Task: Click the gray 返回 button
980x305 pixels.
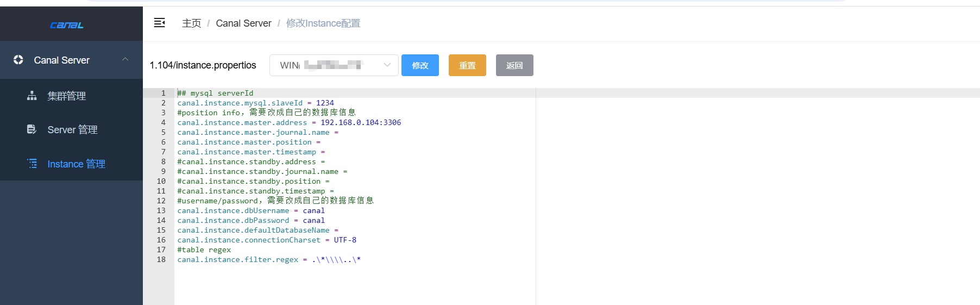Action: [x=514, y=65]
